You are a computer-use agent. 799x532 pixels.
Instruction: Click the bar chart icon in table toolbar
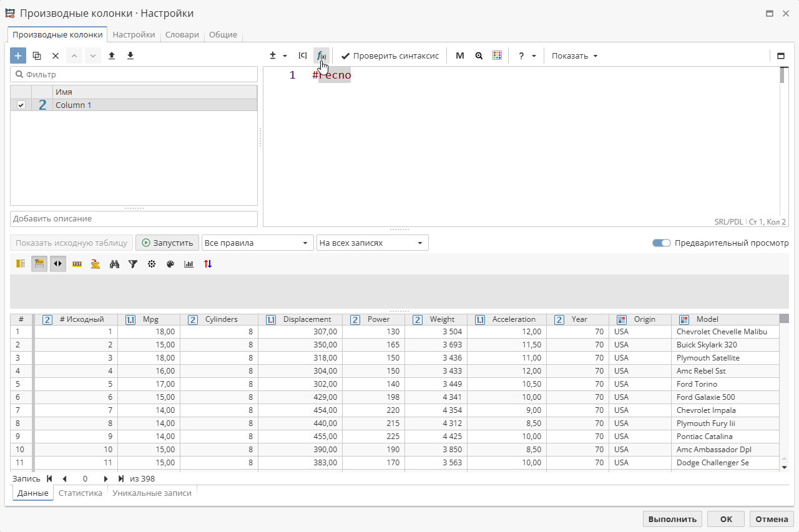189,264
